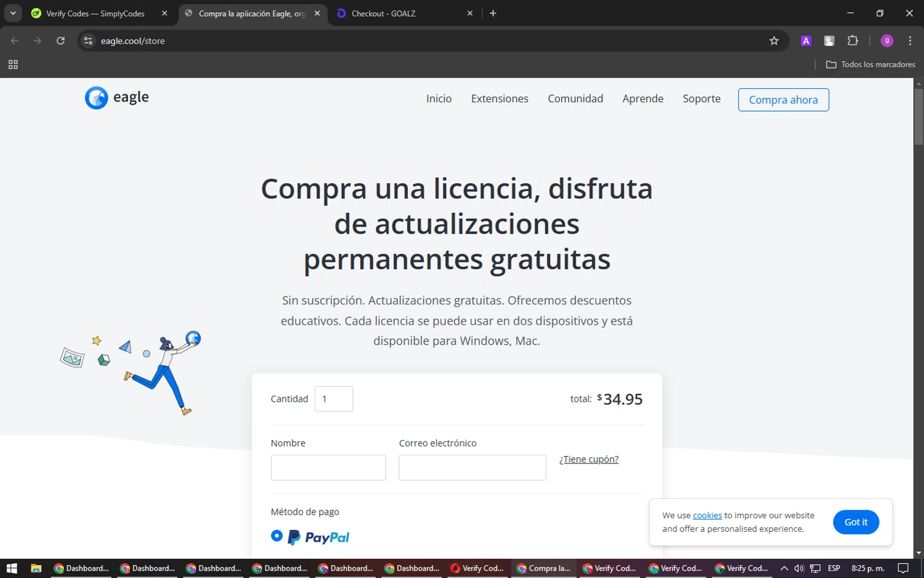
Task: Click the scrollbar down arrow
Action: (x=918, y=553)
